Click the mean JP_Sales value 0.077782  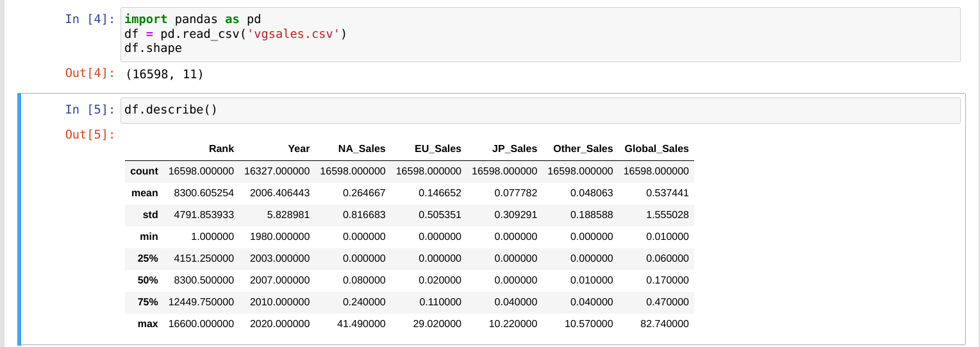pyautogui.click(x=516, y=193)
